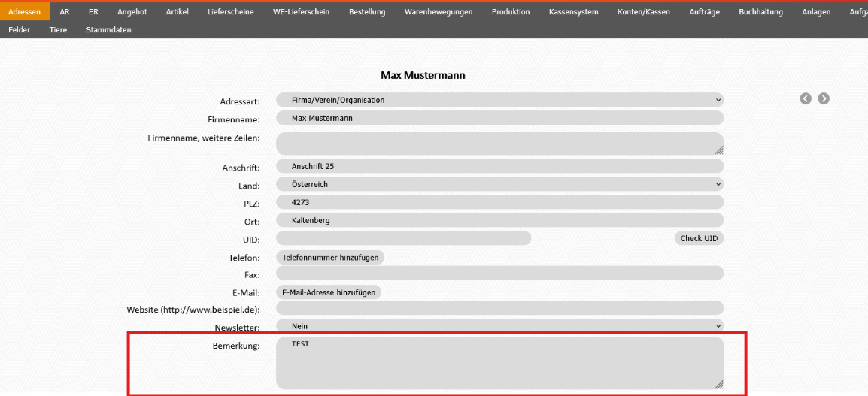Click the Max Mustermann page heading
This screenshot has width=868, height=396.
(423, 75)
